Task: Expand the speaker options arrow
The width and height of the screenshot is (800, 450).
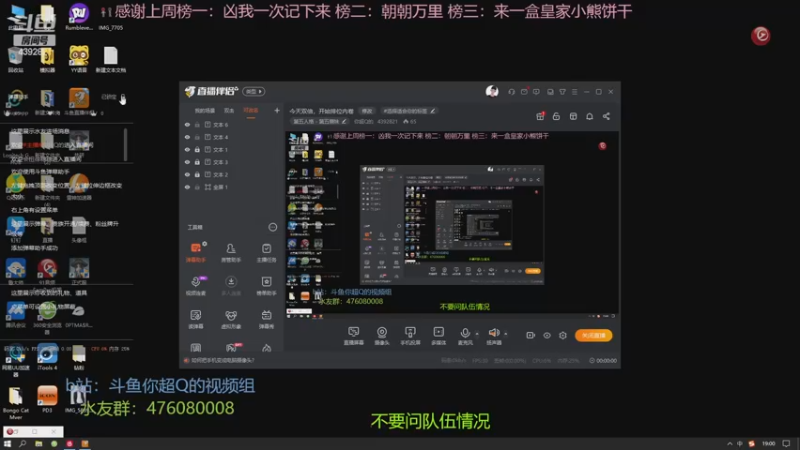Action: point(506,334)
